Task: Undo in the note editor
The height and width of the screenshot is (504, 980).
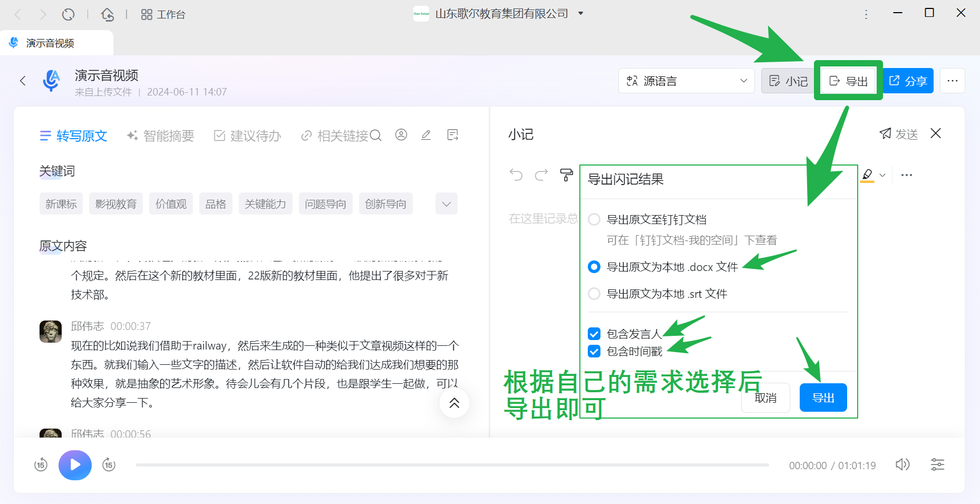Action: (x=516, y=175)
